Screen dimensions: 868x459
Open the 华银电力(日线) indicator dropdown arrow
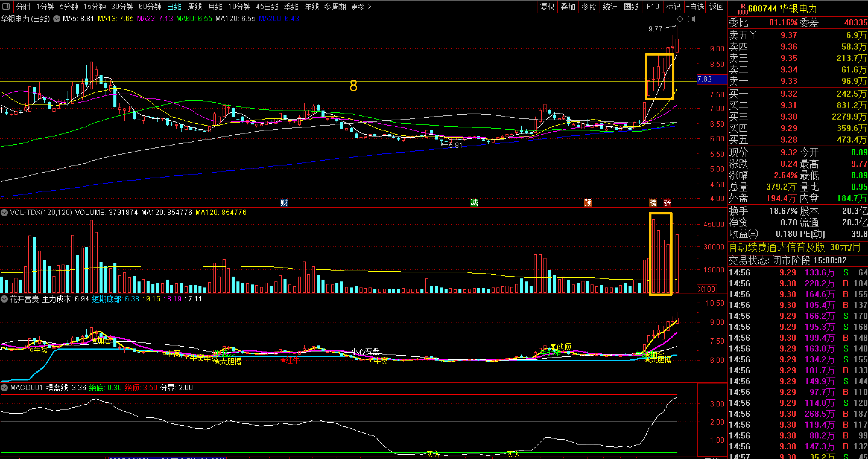57,19
